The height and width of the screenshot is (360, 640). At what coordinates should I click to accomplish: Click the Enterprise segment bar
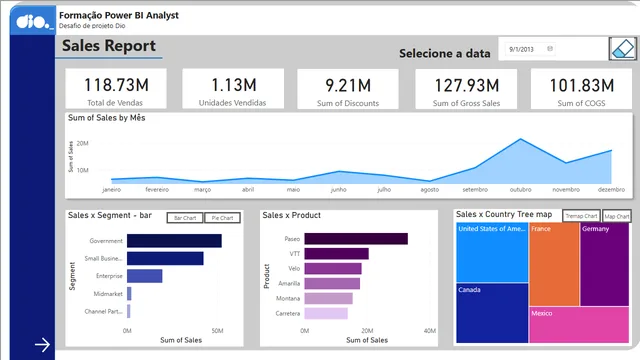click(144, 276)
